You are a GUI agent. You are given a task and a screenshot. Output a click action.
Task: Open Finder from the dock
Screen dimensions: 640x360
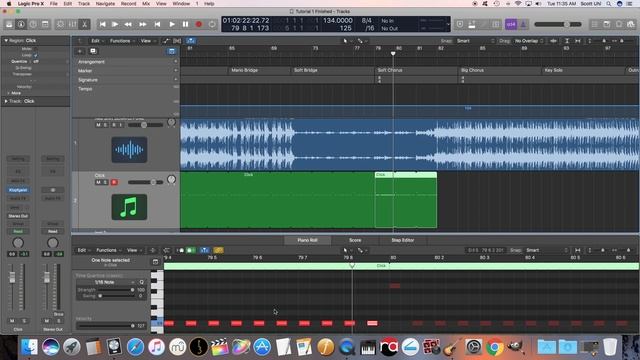tap(29, 347)
